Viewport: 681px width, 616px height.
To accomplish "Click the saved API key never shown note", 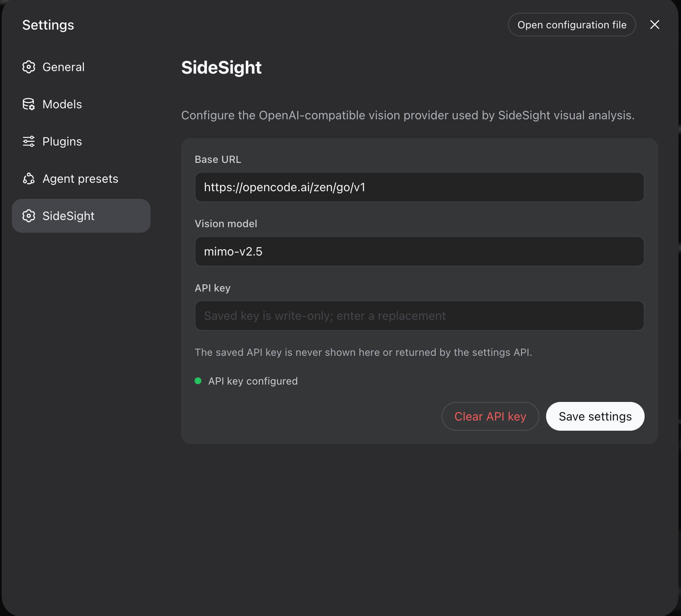I will coord(363,352).
